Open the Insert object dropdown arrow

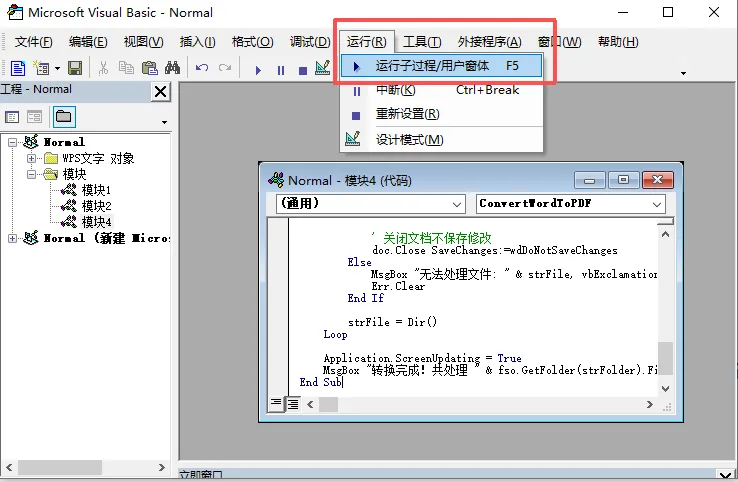click(x=57, y=69)
